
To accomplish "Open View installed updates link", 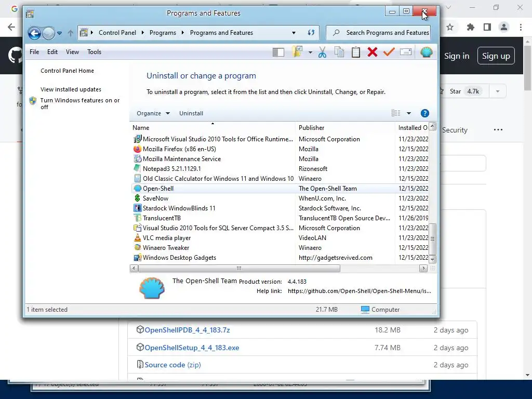I will (71, 89).
